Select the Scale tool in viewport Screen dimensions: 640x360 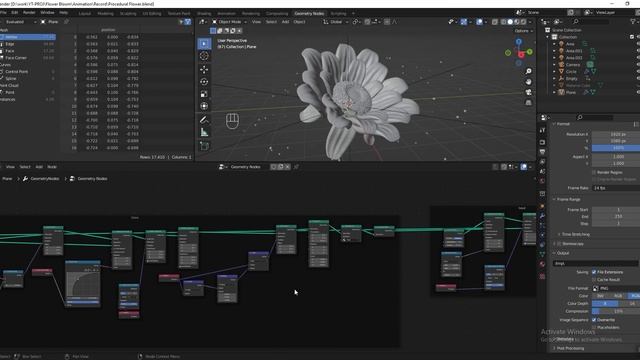click(x=204, y=94)
